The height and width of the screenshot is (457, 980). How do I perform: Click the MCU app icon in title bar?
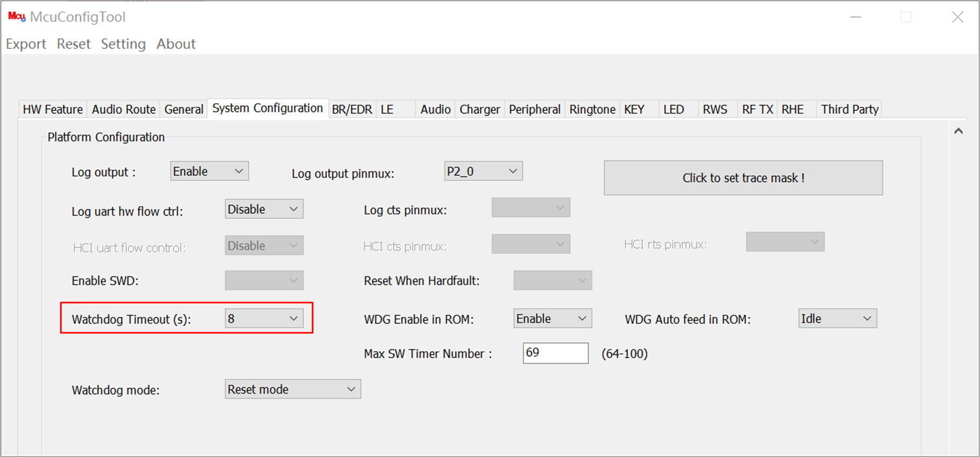[x=16, y=17]
